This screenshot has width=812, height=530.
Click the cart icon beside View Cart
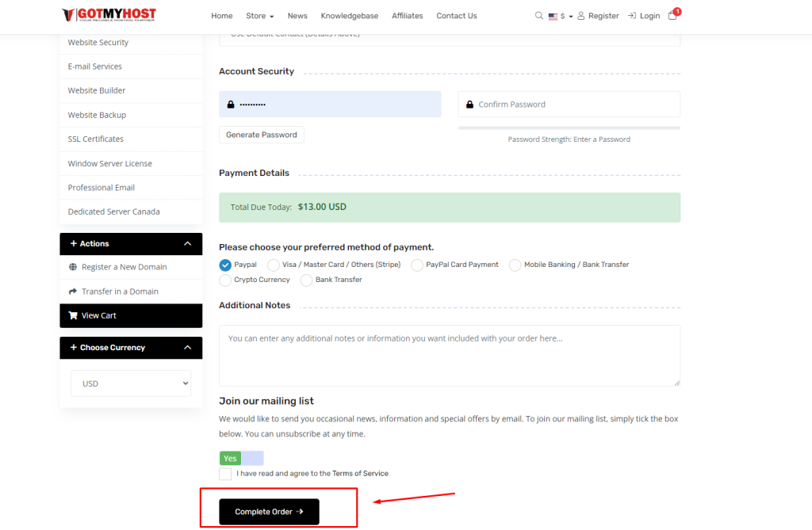pos(73,315)
